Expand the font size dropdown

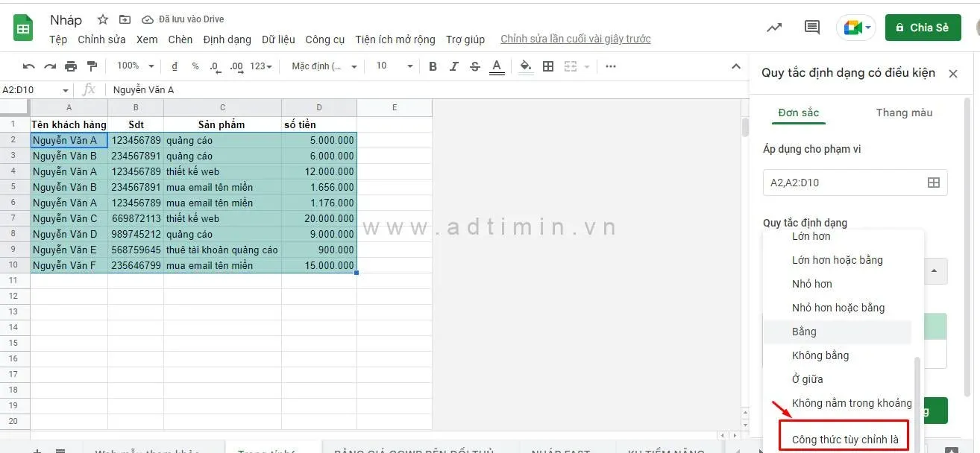(395, 66)
